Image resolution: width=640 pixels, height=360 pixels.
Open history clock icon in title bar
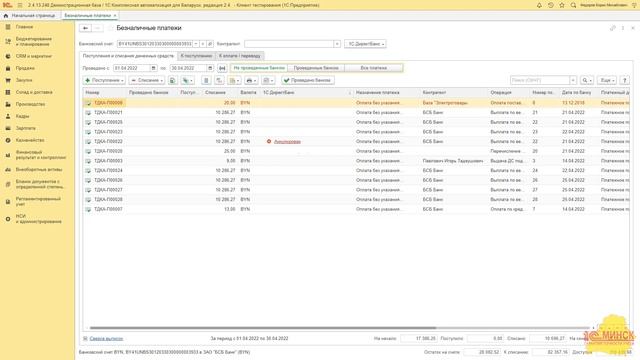(x=551, y=5)
